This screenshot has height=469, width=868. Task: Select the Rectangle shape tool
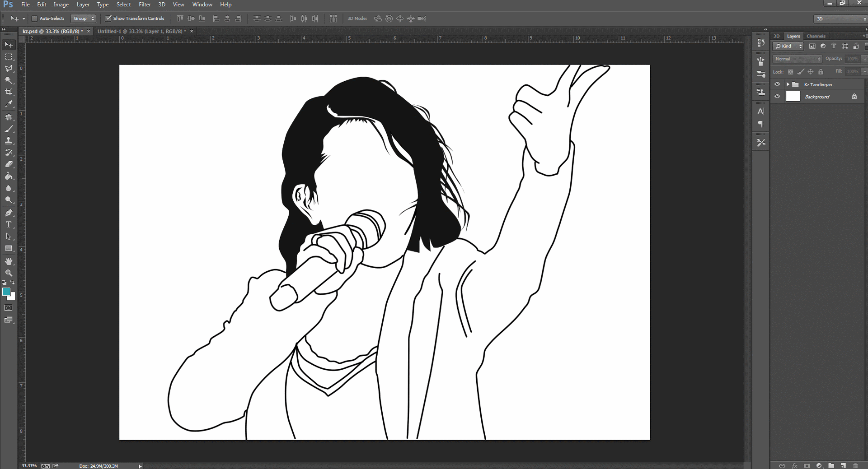coord(9,248)
